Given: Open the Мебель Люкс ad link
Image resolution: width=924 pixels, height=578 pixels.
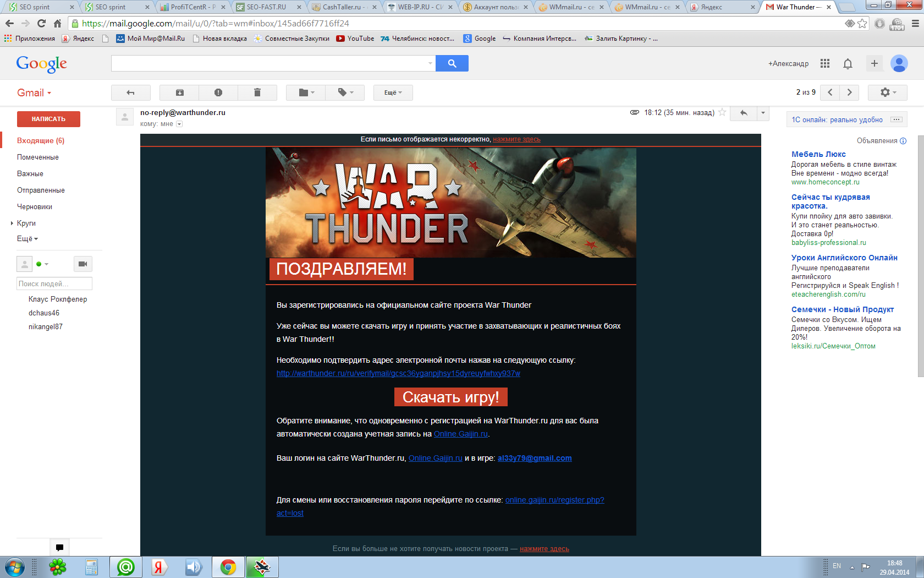Looking at the screenshot, I should tap(818, 154).
